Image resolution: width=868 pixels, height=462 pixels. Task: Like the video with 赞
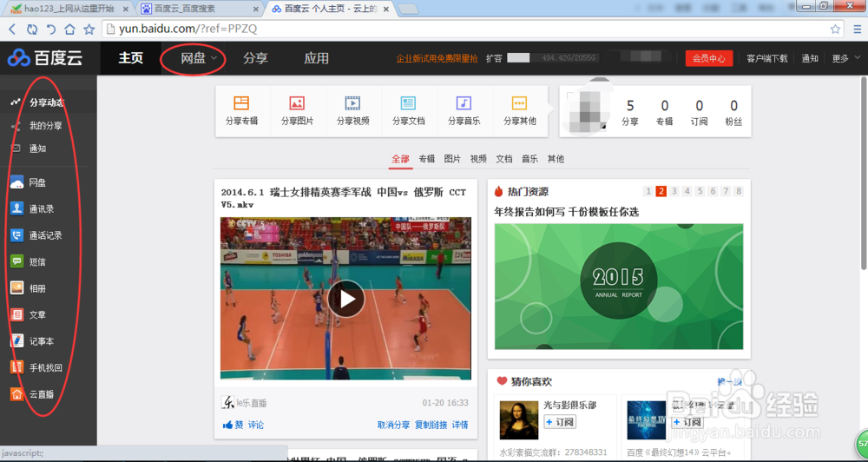(233, 425)
